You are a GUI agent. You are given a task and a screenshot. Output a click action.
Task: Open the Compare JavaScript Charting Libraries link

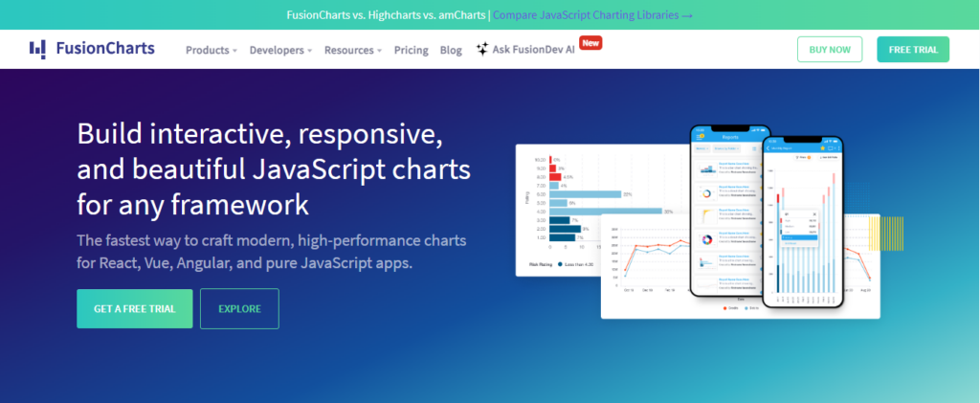point(592,15)
